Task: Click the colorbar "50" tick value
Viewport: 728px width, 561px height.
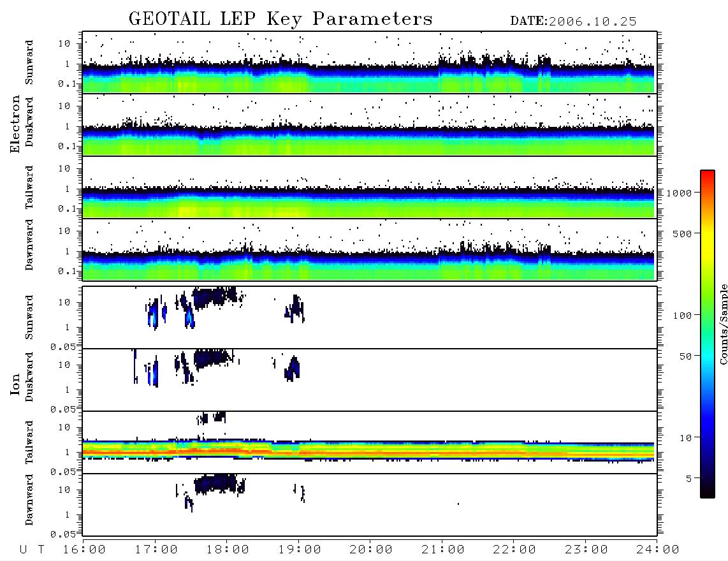Action: (686, 356)
